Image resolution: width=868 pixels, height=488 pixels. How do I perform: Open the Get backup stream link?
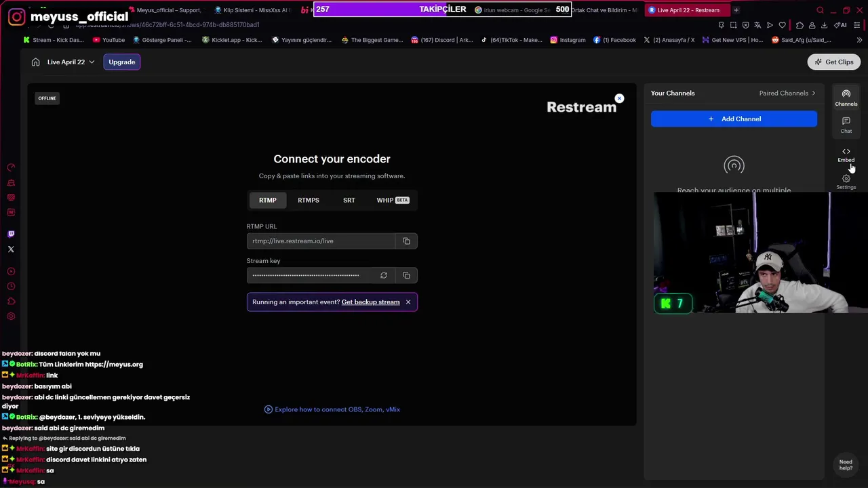[370, 302]
